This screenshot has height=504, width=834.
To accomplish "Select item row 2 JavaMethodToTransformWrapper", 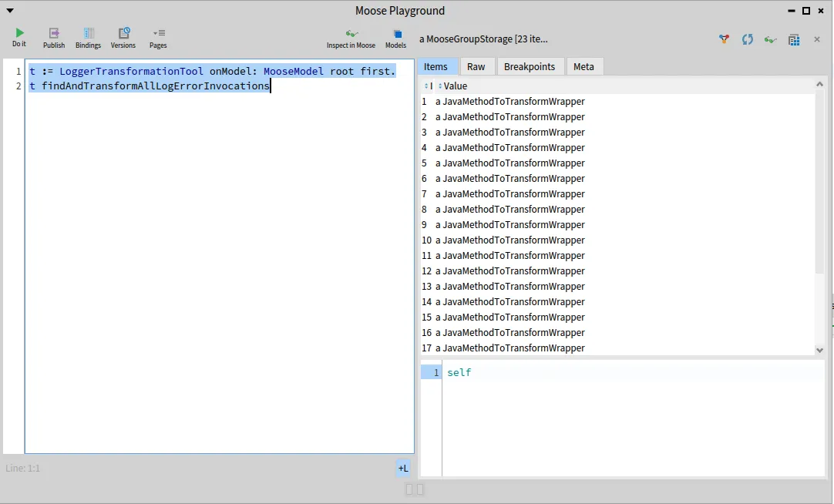I will coord(617,117).
